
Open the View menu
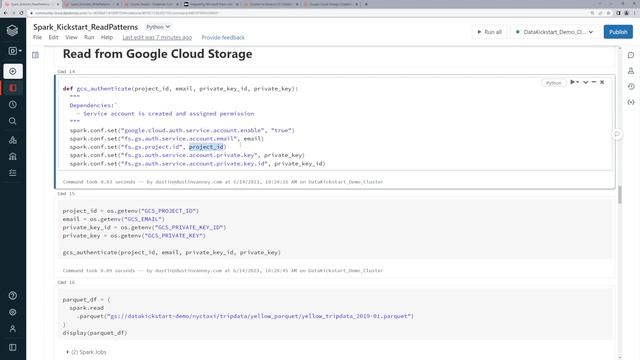pyautogui.click(x=71, y=38)
